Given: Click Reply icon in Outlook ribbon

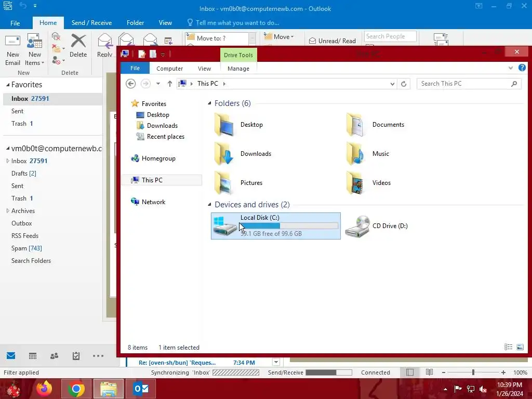Looking at the screenshot, I should [x=104, y=45].
